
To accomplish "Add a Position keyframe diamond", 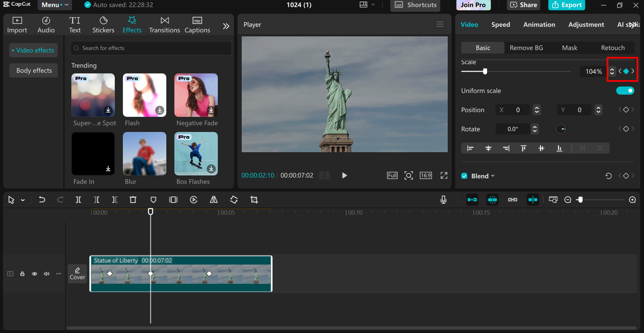I will [626, 110].
